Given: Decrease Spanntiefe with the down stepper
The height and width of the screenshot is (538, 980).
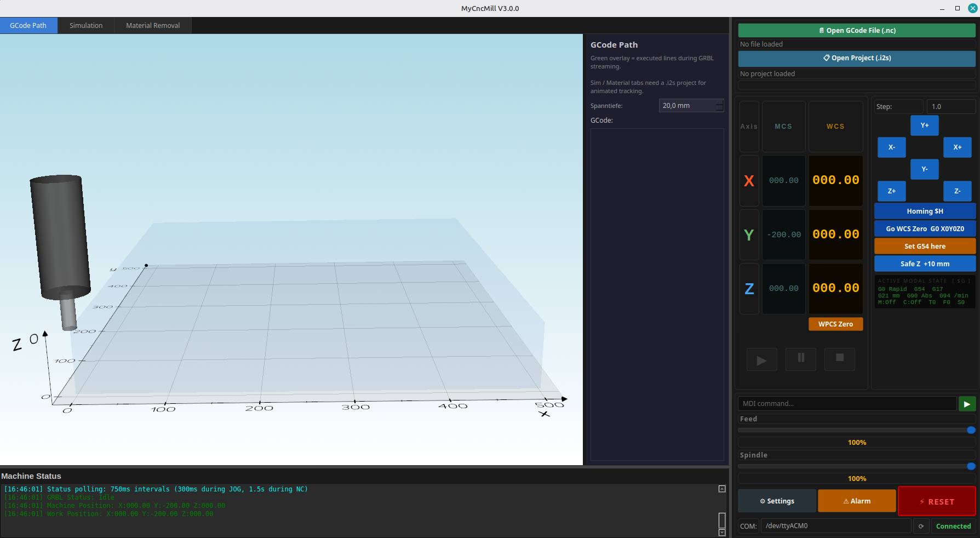Looking at the screenshot, I should (x=720, y=108).
